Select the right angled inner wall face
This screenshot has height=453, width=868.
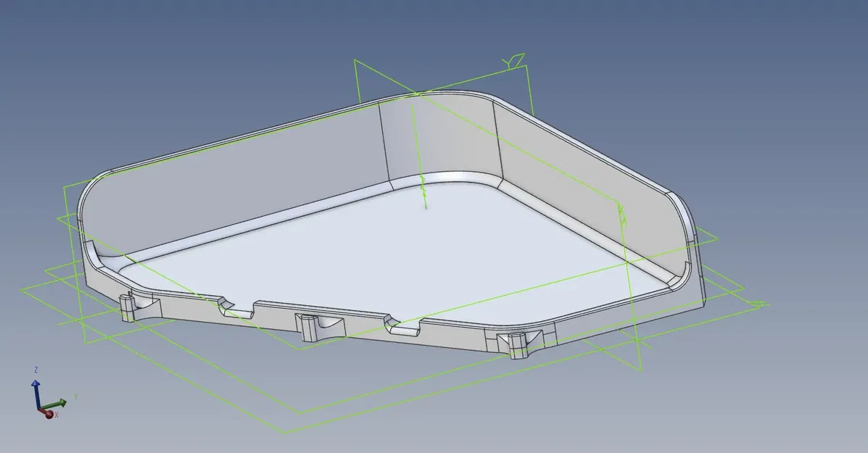592,188
